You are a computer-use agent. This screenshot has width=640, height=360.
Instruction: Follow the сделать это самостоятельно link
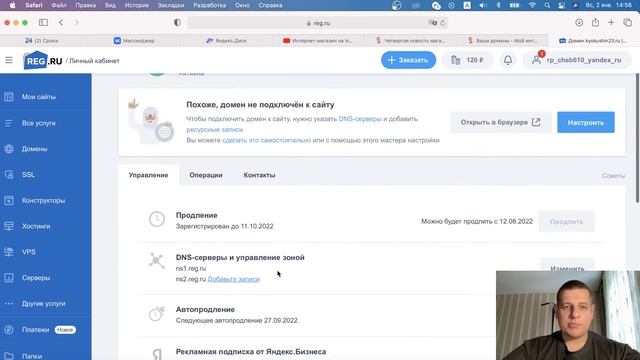267,140
